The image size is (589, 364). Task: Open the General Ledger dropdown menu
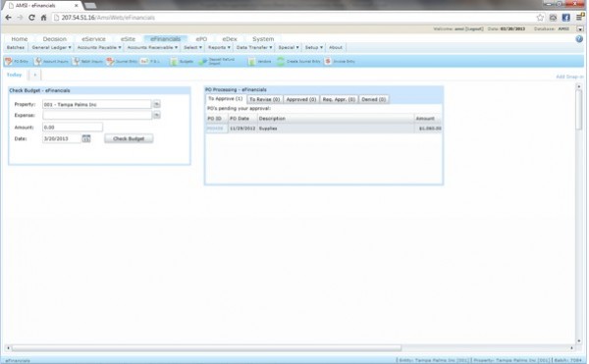coord(51,48)
